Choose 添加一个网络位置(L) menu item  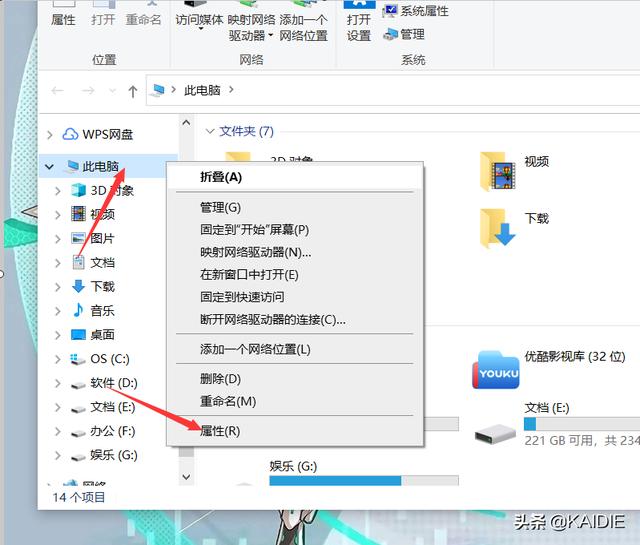tap(295, 349)
